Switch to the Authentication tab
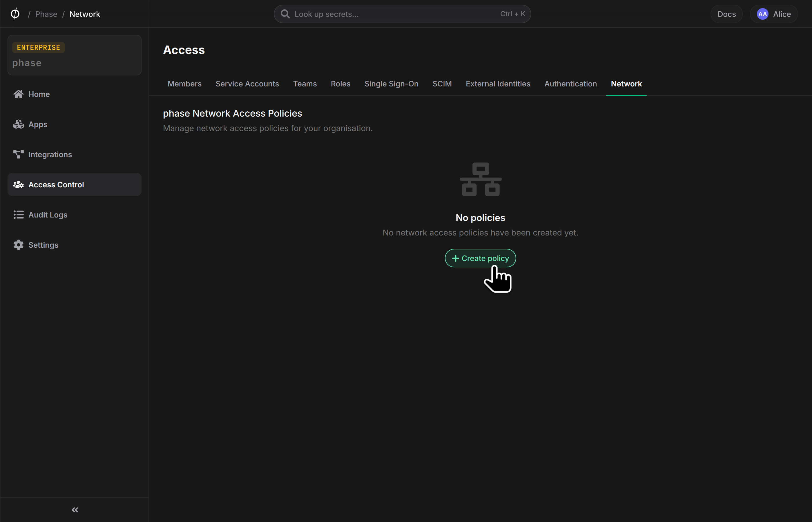 [570, 84]
